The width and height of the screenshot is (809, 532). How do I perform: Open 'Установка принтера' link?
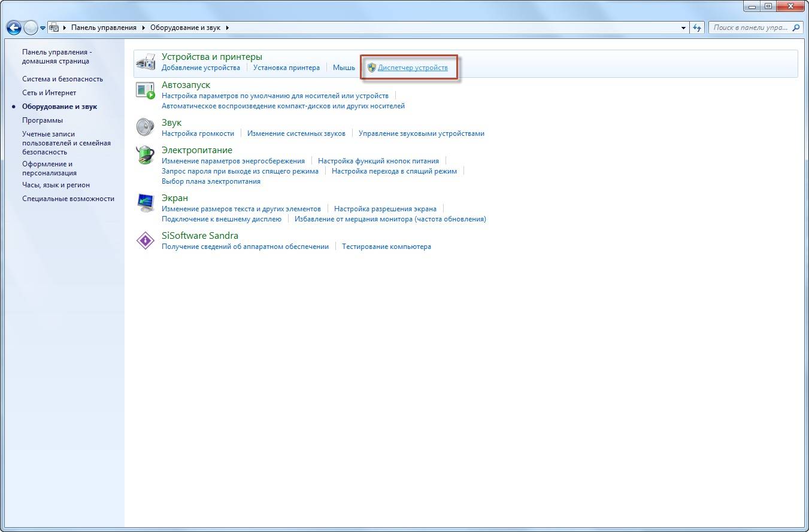tap(286, 68)
